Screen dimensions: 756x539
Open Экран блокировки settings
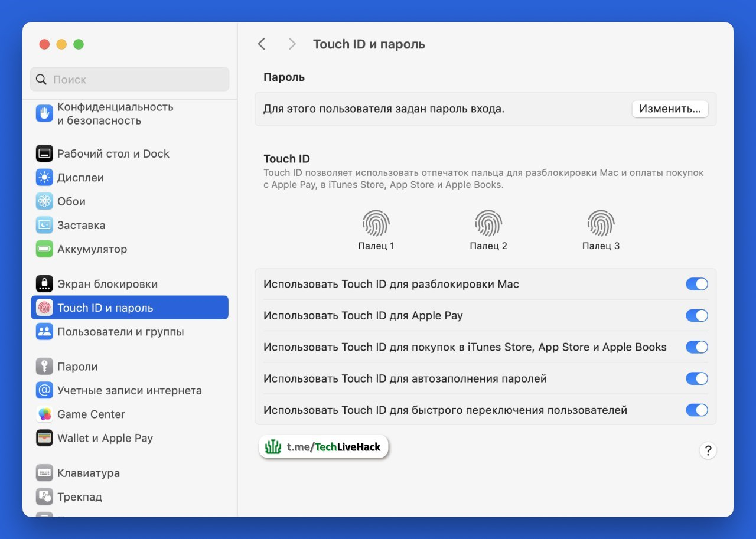coord(129,284)
